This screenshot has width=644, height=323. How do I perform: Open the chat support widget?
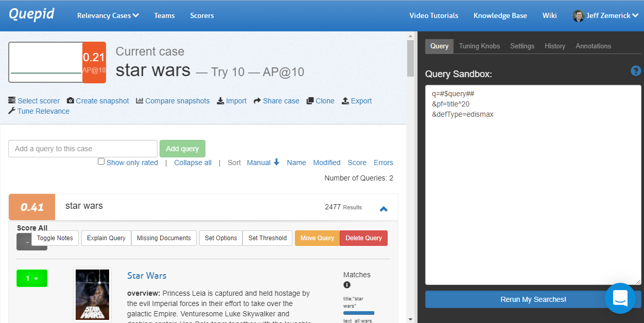(620, 298)
